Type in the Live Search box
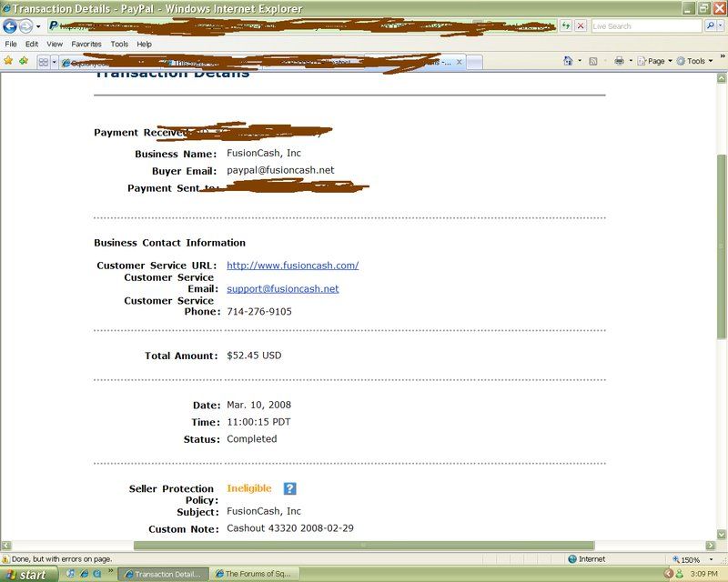 click(x=644, y=26)
